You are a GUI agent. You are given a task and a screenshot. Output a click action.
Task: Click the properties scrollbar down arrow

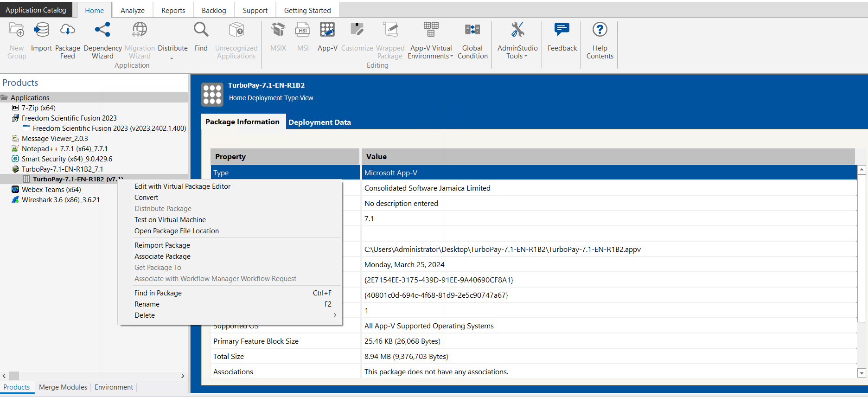862,373
